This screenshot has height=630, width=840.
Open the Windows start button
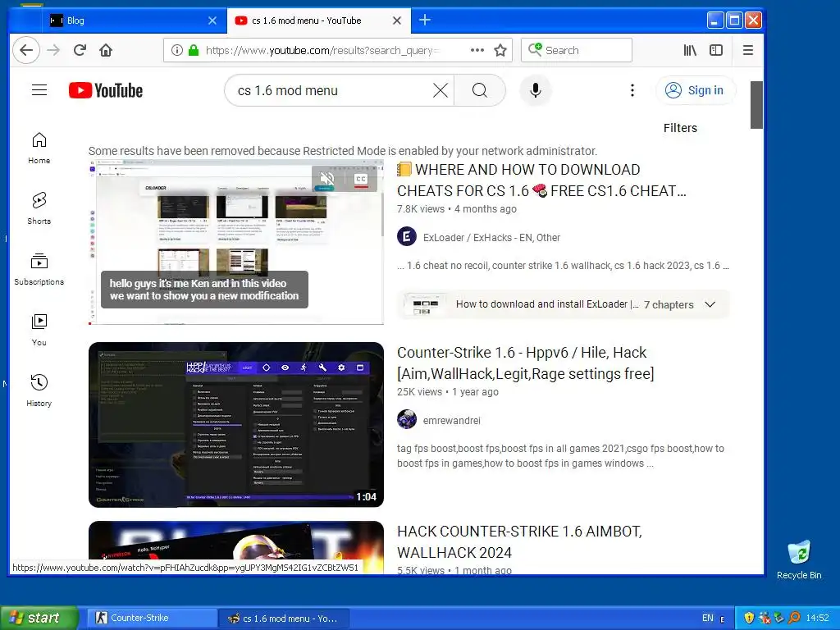pos(39,618)
